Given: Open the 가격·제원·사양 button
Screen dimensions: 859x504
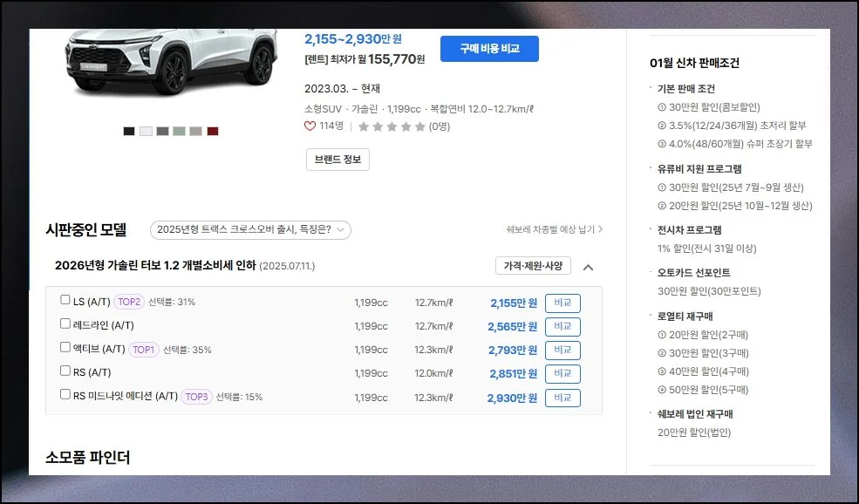Looking at the screenshot, I should (x=533, y=266).
